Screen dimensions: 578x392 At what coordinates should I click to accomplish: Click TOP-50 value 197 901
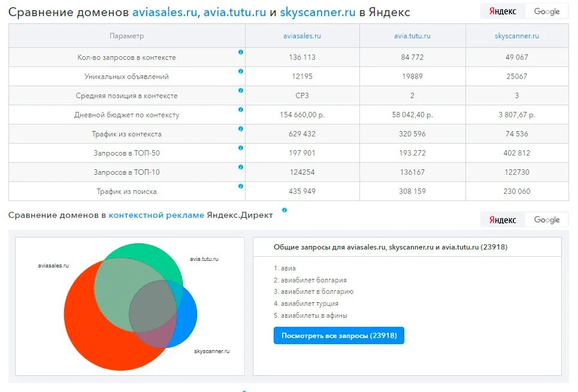[x=302, y=153]
